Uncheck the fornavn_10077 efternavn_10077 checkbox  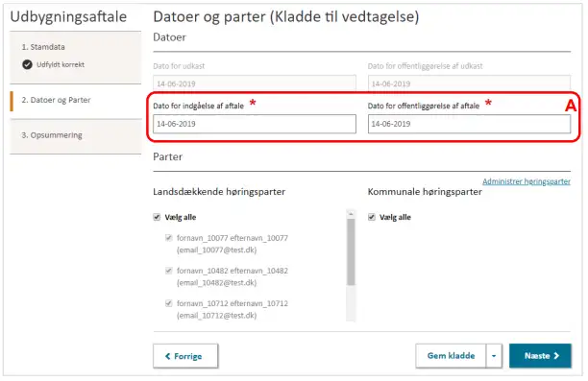click(169, 237)
